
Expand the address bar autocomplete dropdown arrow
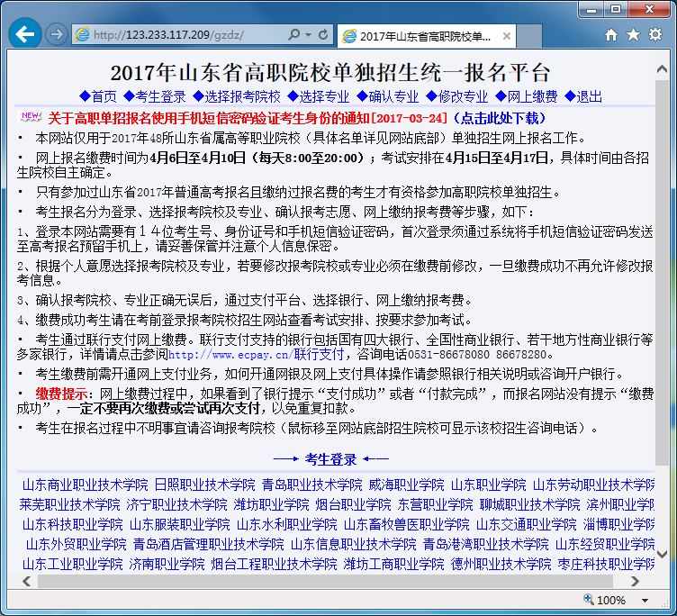pos(308,35)
